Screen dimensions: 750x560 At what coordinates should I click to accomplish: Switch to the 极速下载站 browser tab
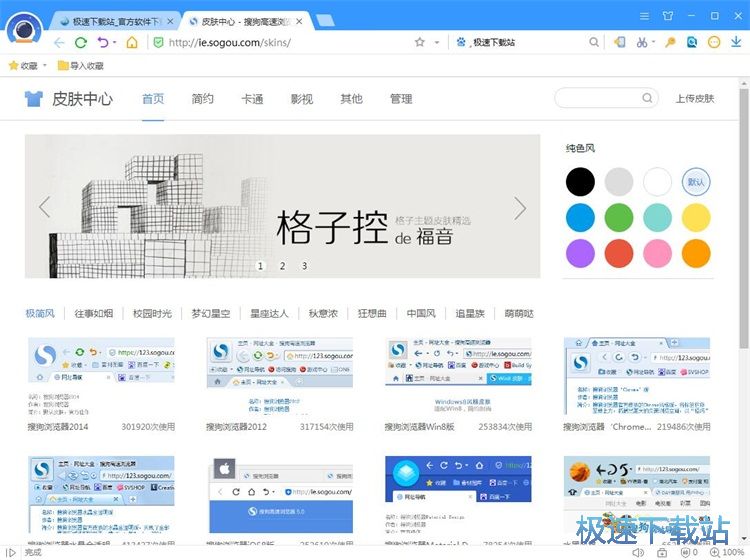click(x=115, y=20)
